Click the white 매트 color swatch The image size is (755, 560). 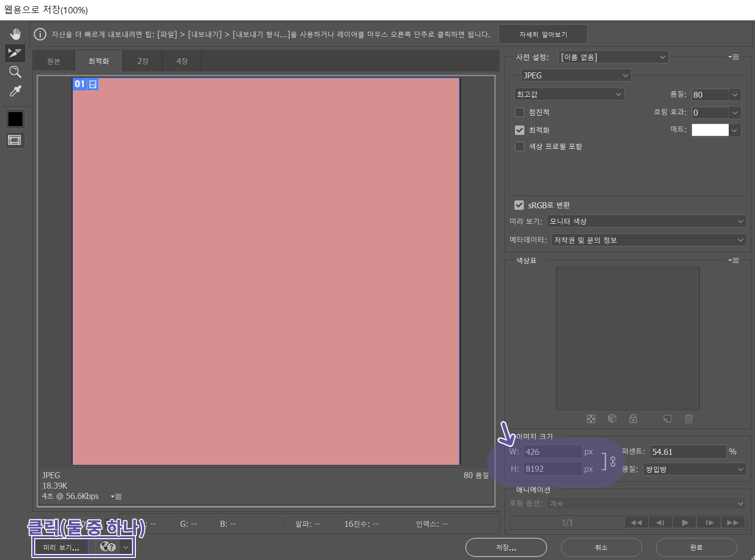click(710, 130)
